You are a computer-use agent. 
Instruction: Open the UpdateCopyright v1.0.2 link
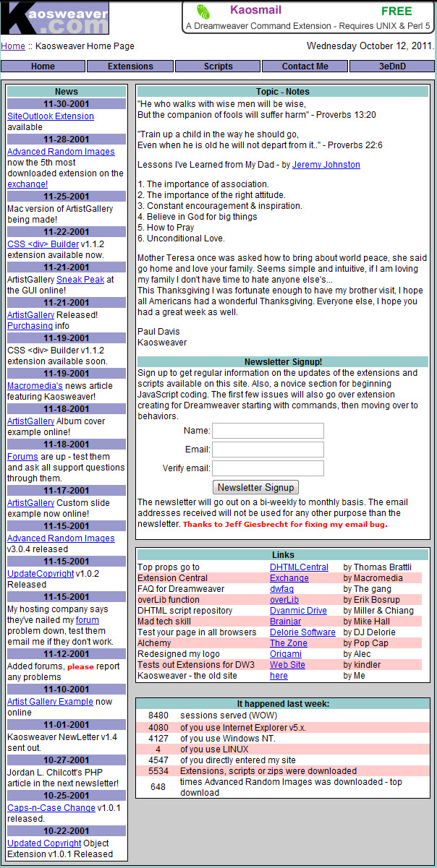[x=41, y=574]
